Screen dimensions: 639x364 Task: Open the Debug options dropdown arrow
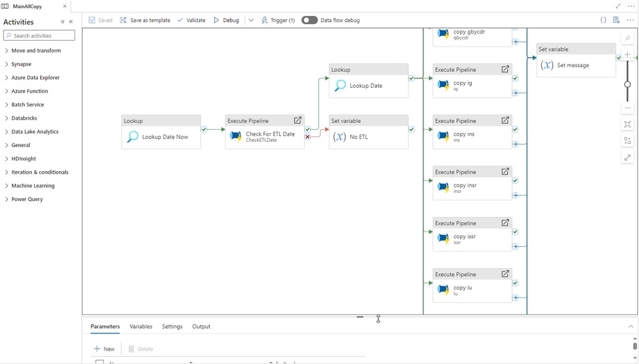pyautogui.click(x=251, y=20)
